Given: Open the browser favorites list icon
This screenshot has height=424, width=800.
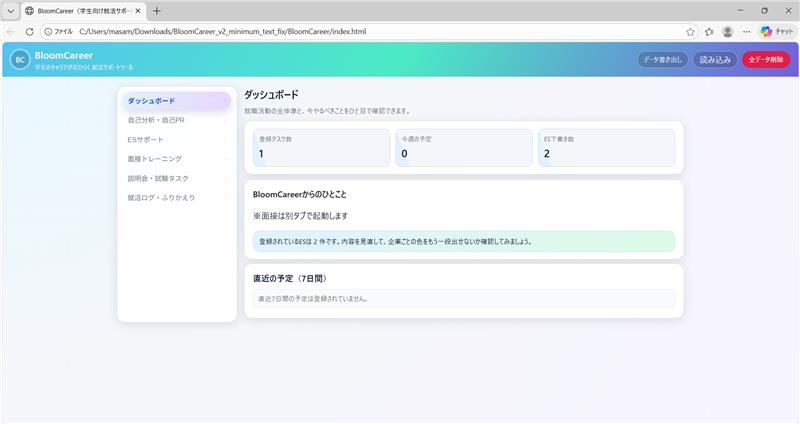Looking at the screenshot, I should tap(709, 32).
